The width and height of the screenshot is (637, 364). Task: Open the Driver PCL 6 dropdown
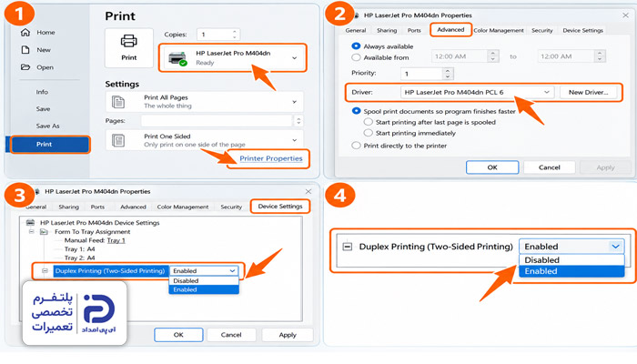478,92
